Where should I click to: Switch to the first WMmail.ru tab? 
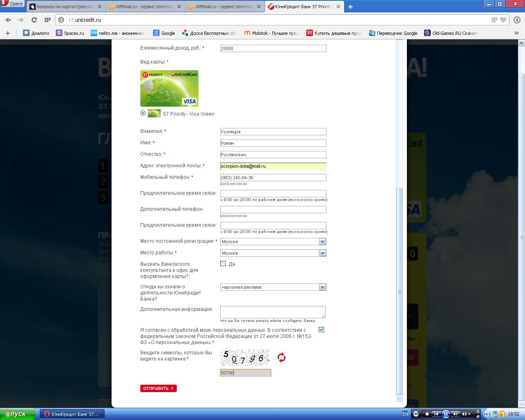(x=146, y=7)
